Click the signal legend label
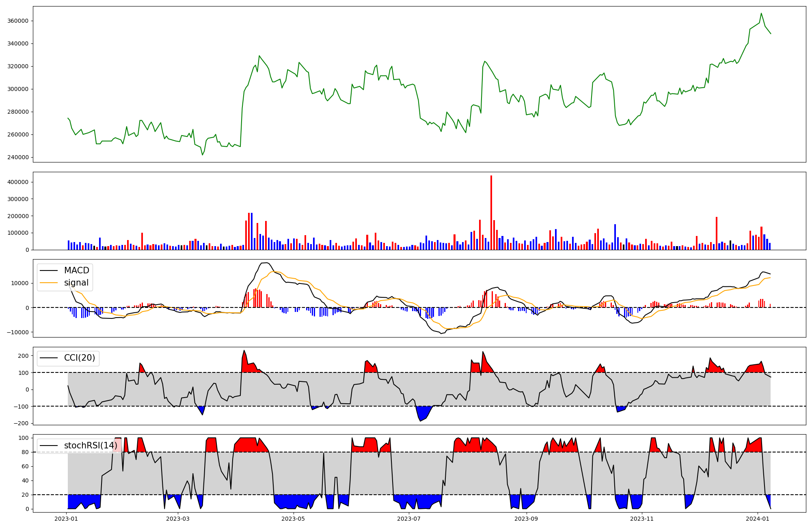812x528 pixels. [76, 283]
